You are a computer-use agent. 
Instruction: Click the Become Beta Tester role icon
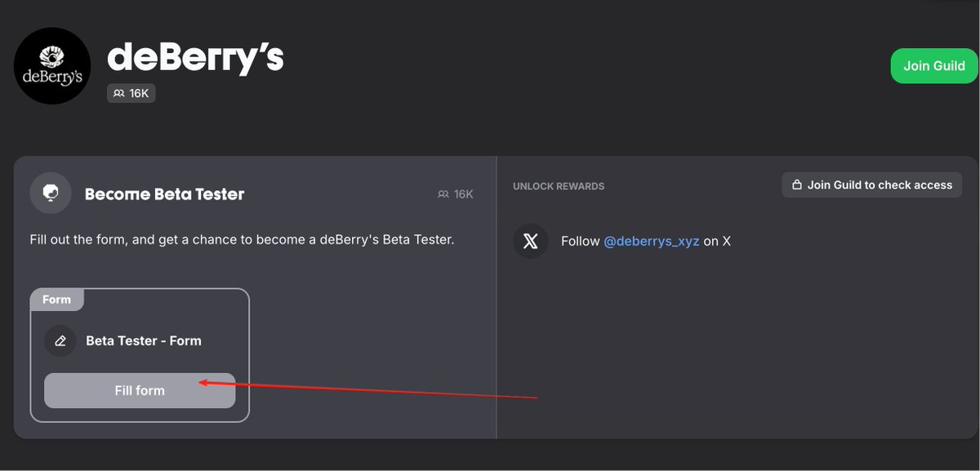coord(51,193)
